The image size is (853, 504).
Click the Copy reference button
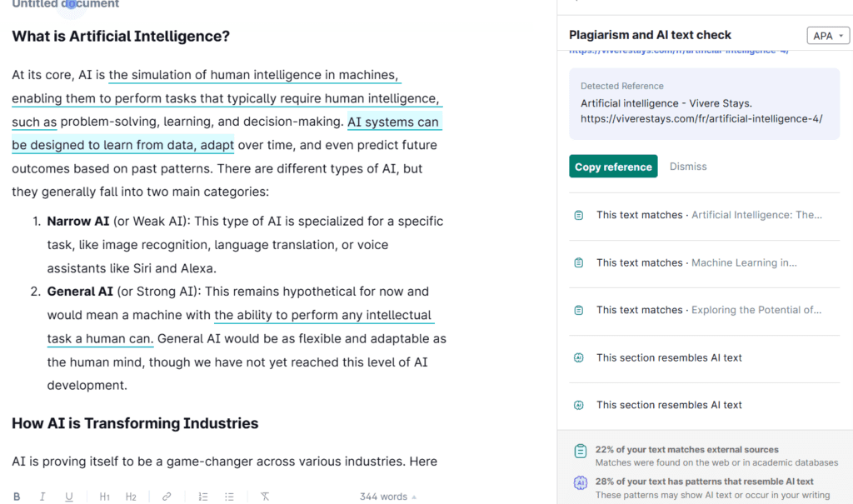[x=613, y=167]
